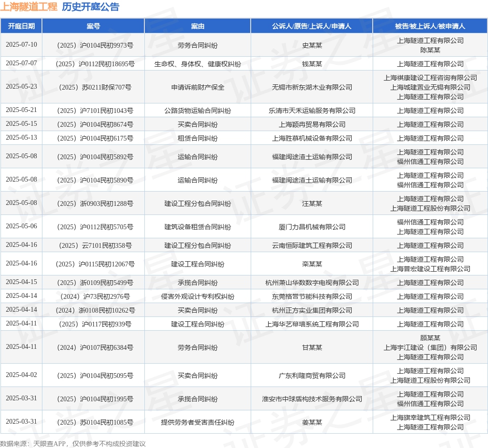
Task: Select 杭州正方实业集团有限公司
Action: 312,310
